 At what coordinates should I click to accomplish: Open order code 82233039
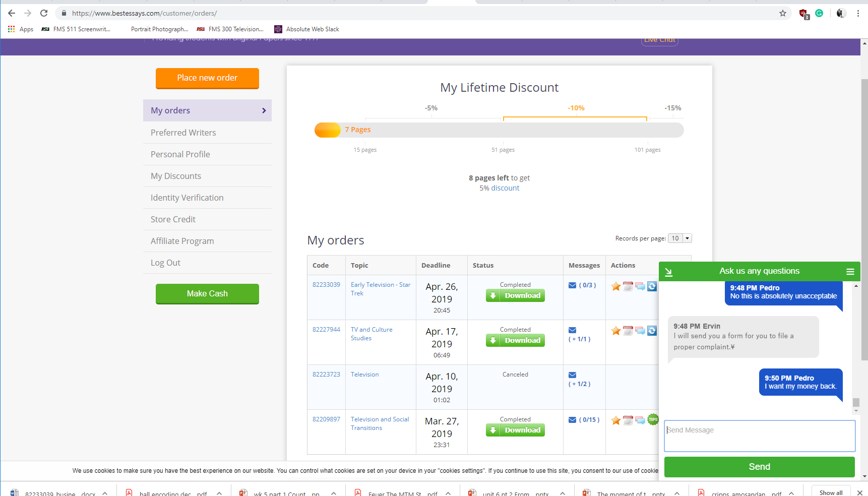[326, 285]
